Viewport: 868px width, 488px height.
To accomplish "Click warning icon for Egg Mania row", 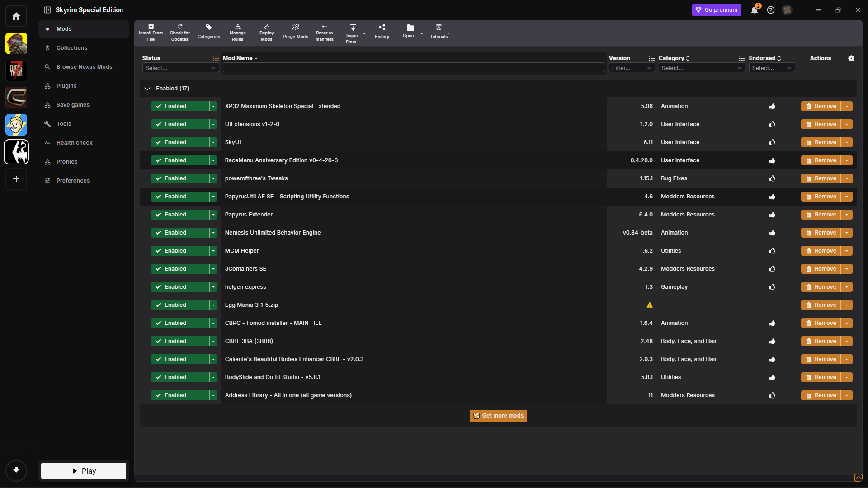I will [x=650, y=305].
